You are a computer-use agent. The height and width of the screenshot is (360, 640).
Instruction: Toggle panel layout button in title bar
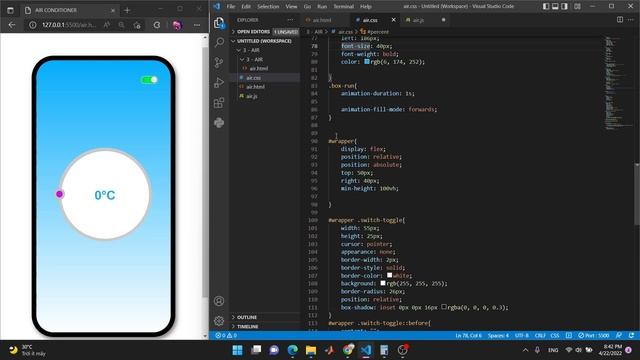[555, 7]
